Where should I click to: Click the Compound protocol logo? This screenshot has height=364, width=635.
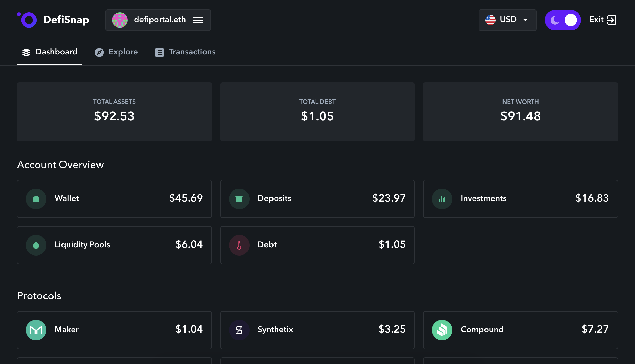[442, 330]
